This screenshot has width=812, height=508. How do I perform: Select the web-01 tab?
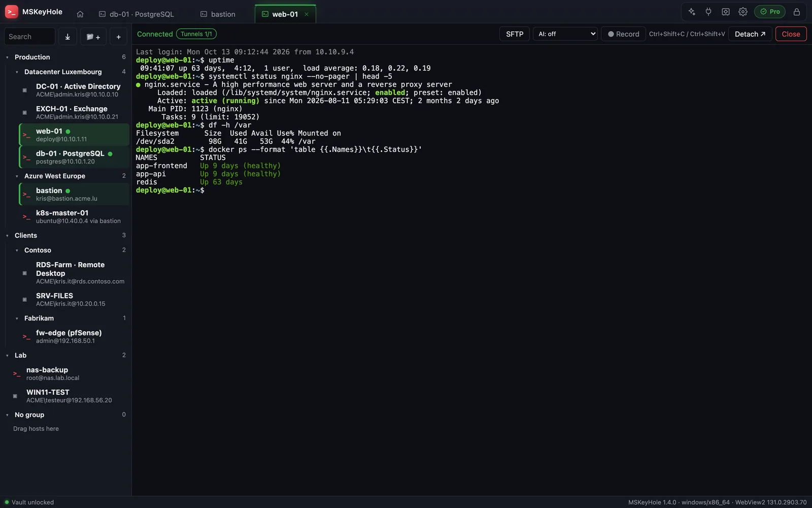pyautogui.click(x=285, y=14)
